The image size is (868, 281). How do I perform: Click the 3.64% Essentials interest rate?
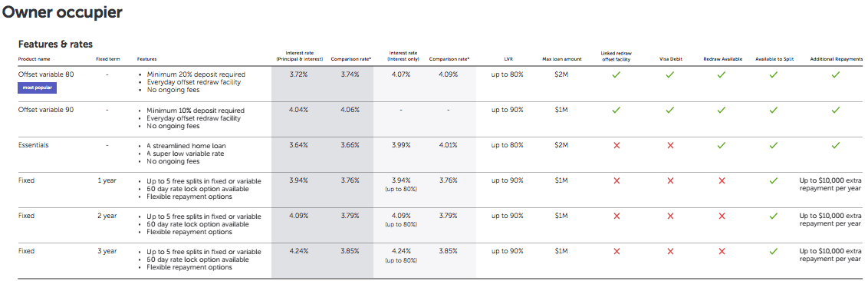coord(299,145)
